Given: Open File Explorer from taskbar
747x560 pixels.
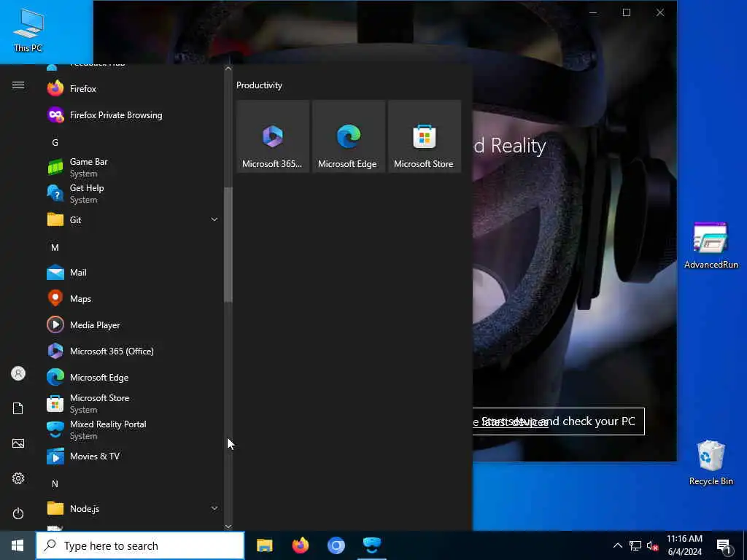Looking at the screenshot, I should tap(264, 545).
